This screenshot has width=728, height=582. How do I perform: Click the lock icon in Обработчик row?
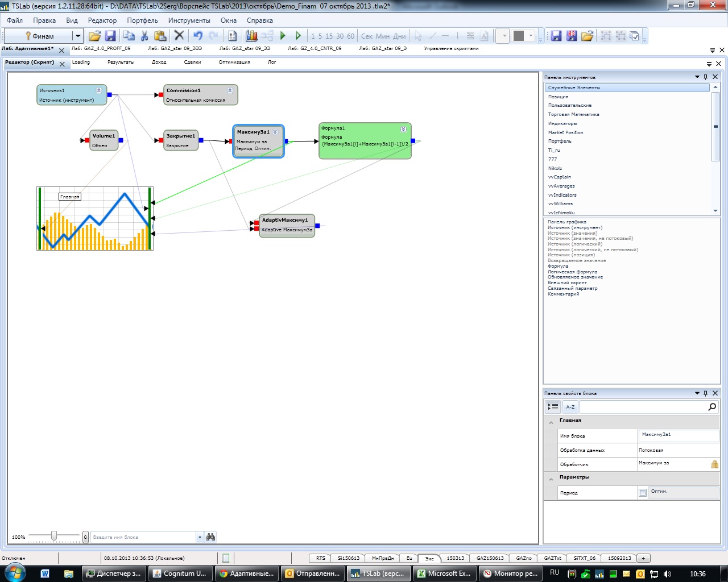714,464
